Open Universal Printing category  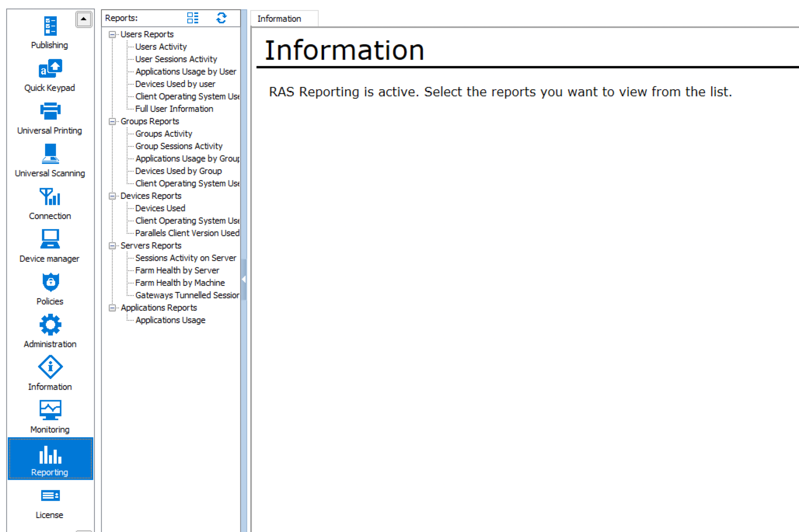(50, 112)
